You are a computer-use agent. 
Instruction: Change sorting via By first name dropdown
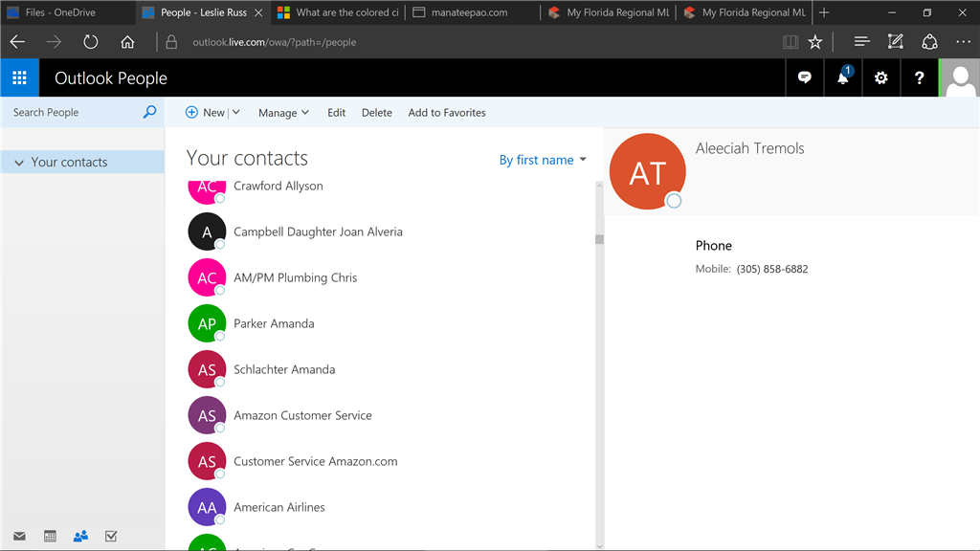coord(543,160)
